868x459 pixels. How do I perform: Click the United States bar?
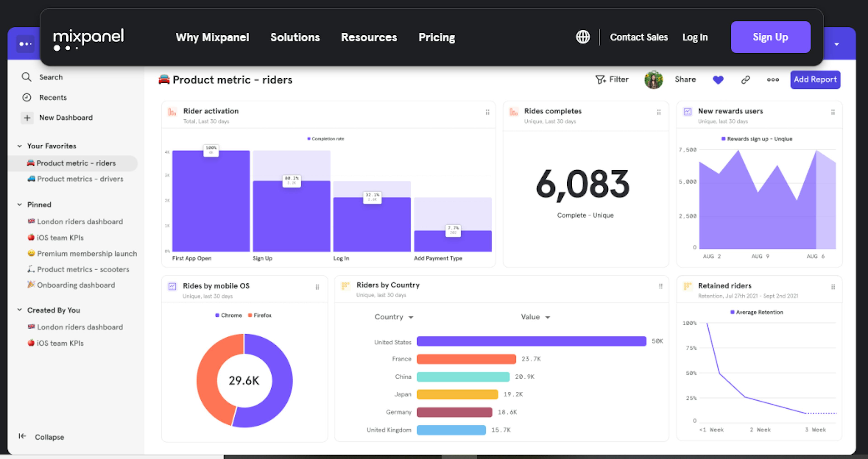(x=531, y=341)
